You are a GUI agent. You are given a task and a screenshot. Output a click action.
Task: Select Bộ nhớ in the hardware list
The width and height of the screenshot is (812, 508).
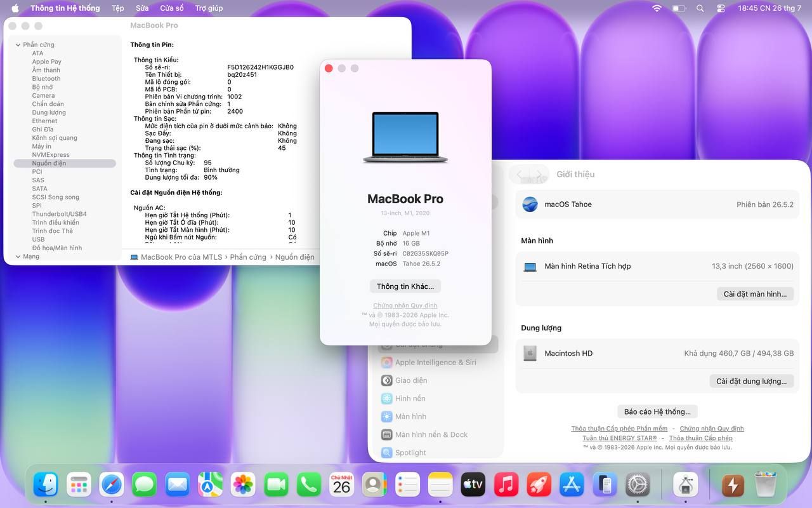click(x=43, y=87)
